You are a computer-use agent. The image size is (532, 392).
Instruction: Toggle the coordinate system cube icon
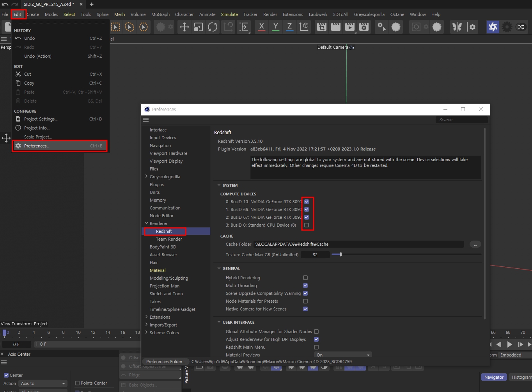tap(304, 27)
